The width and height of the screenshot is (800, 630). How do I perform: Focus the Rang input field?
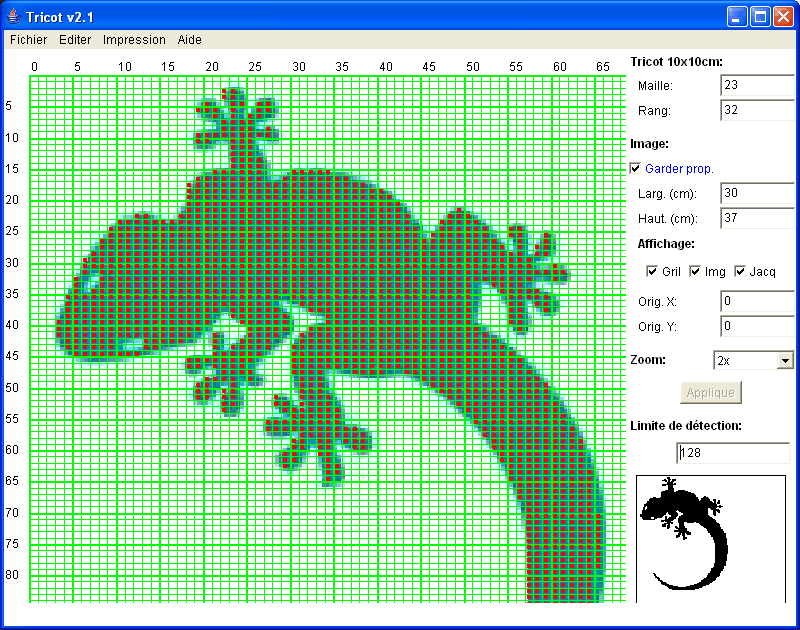click(757, 110)
